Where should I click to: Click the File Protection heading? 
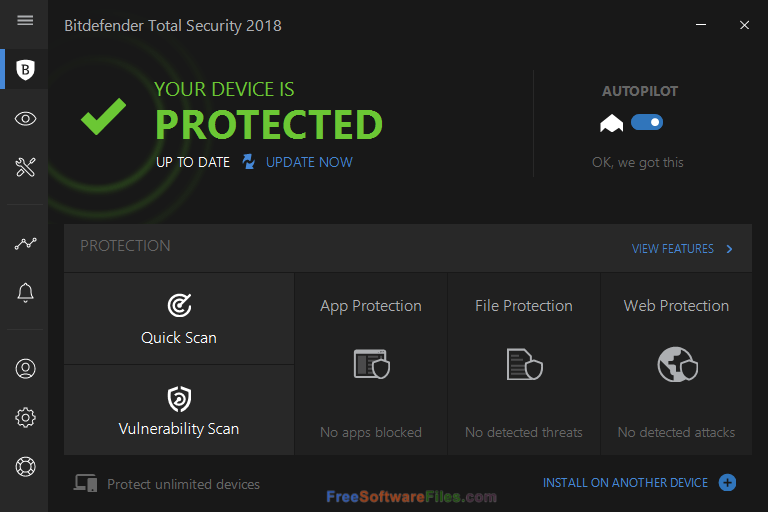point(524,306)
